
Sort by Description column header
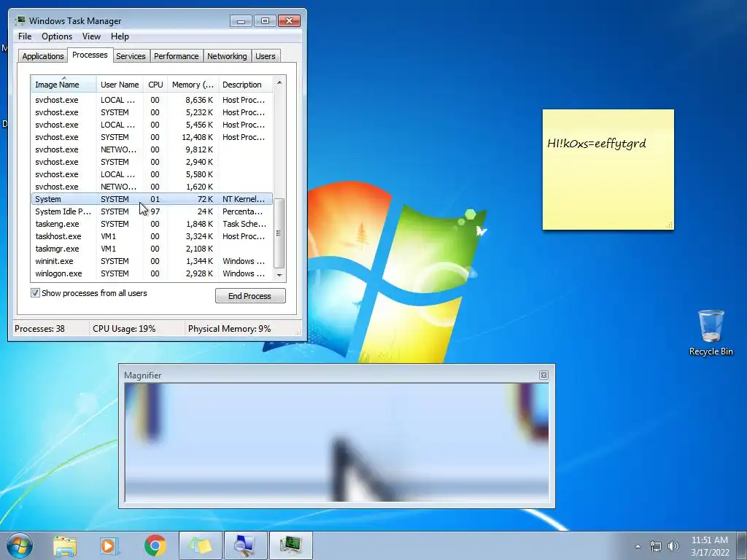point(245,85)
